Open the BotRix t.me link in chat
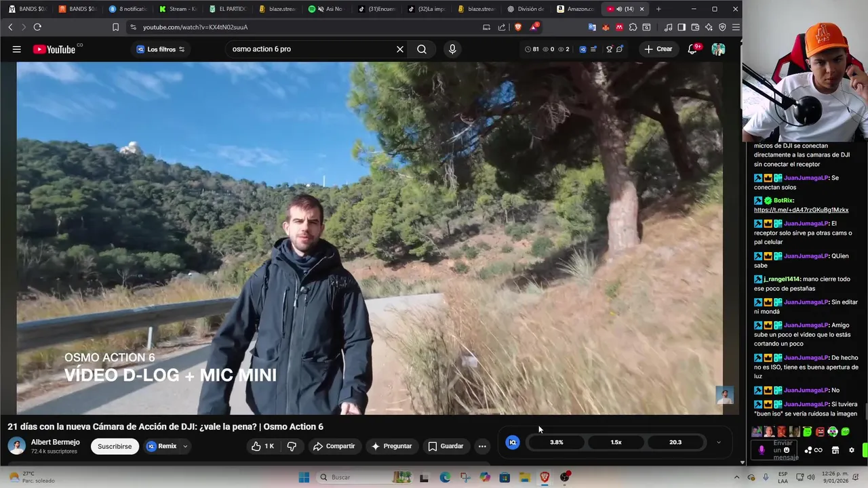 click(x=801, y=210)
